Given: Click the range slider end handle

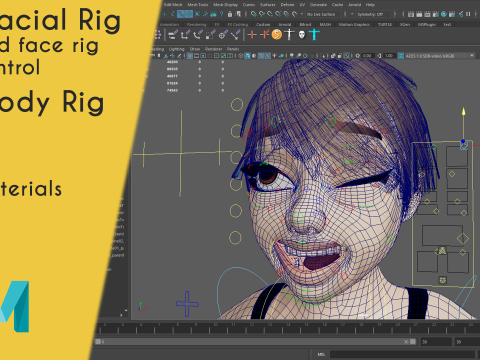Looking at the screenshot, I should 413,342.
